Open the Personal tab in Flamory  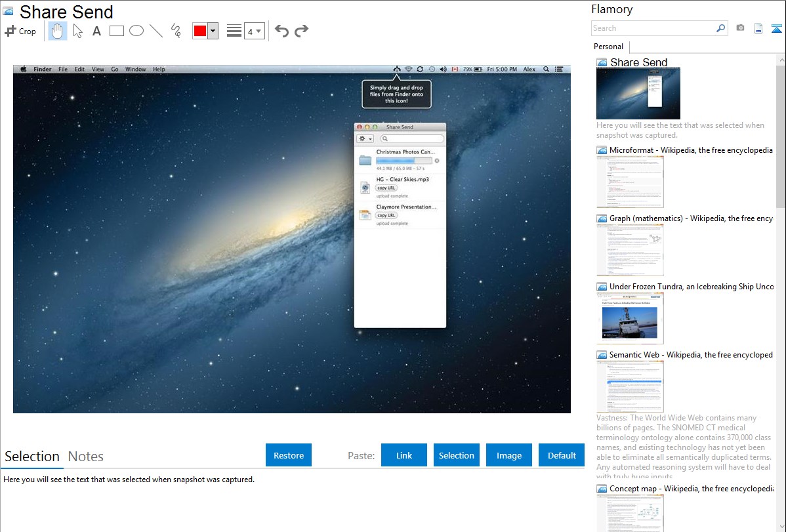pyautogui.click(x=608, y=47)
